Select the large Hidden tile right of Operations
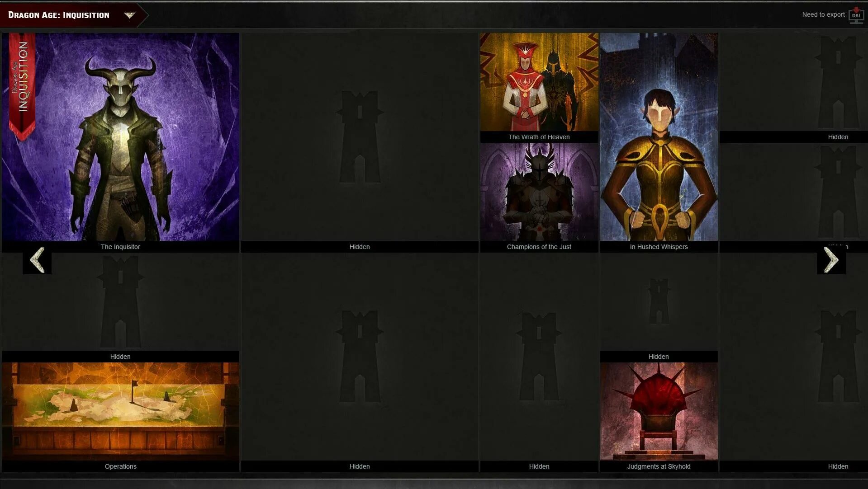This screenshot has width=868, height=489. tap(360, 362)
